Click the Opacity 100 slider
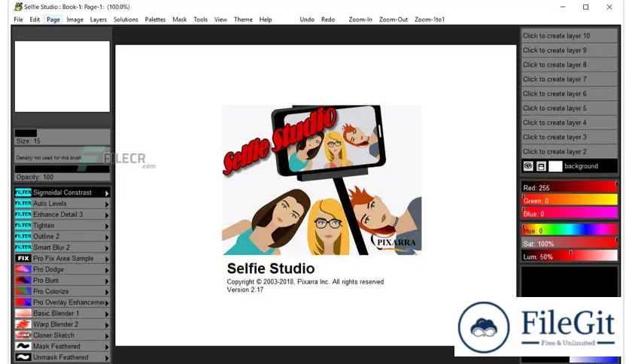629x364 pixels. 62,173
